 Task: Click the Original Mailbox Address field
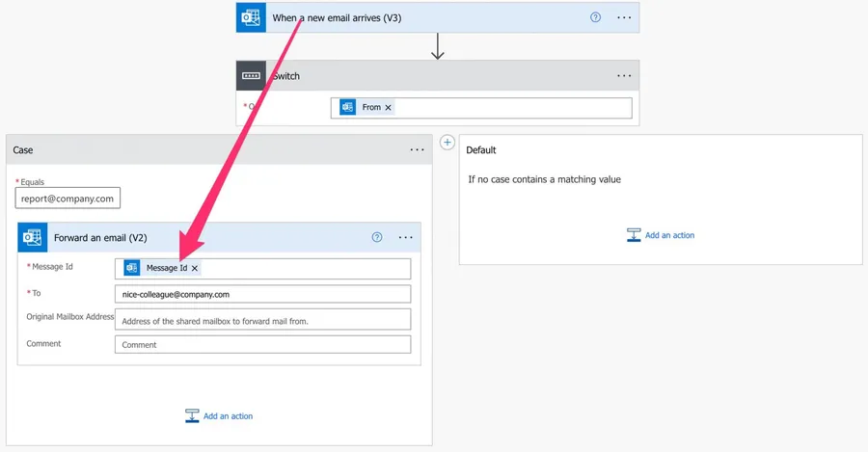(262, 320)
